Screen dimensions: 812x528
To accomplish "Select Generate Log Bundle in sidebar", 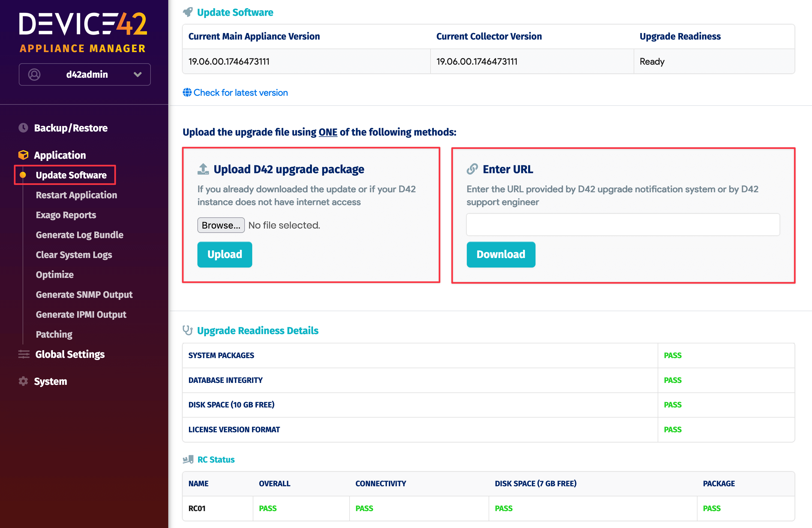I will click(80, 235).
